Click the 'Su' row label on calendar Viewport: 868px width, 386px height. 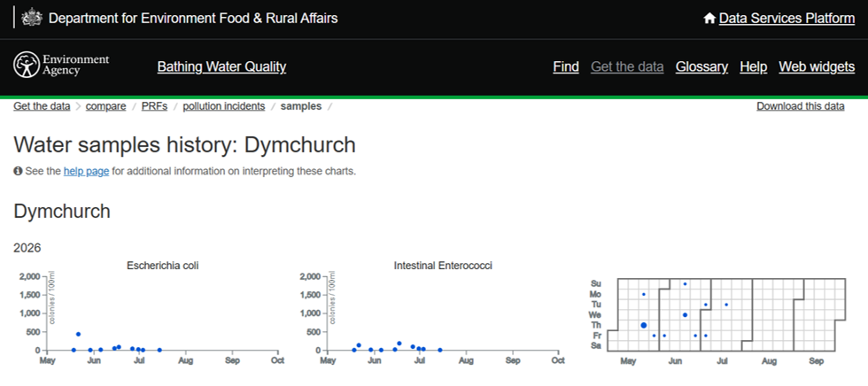[595, 283]
